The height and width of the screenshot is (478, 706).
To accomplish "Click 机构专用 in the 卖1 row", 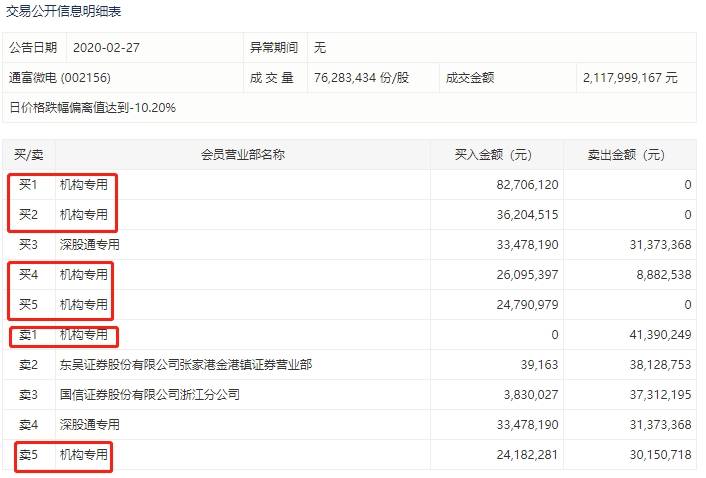I will (x=84, y=335).
